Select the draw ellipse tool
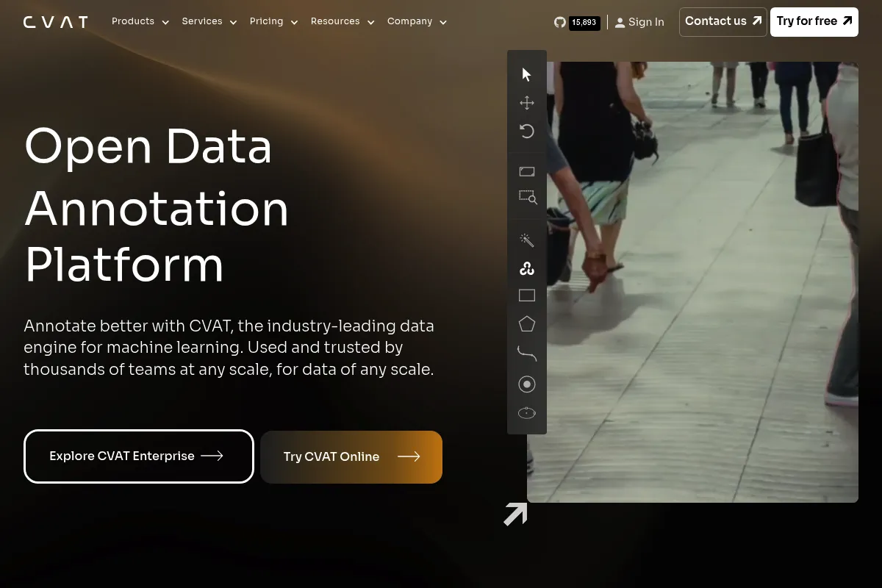This screenshot has height=588, width=882. point(526,413)
